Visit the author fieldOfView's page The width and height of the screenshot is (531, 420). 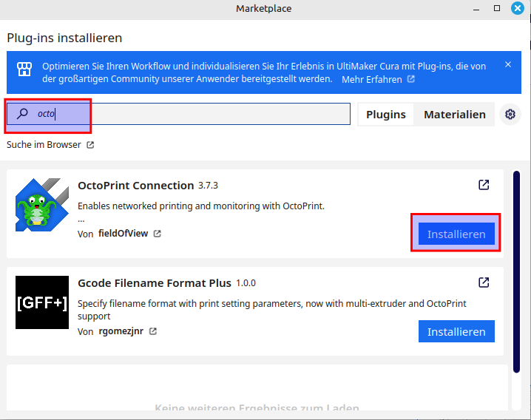[123, 234]
